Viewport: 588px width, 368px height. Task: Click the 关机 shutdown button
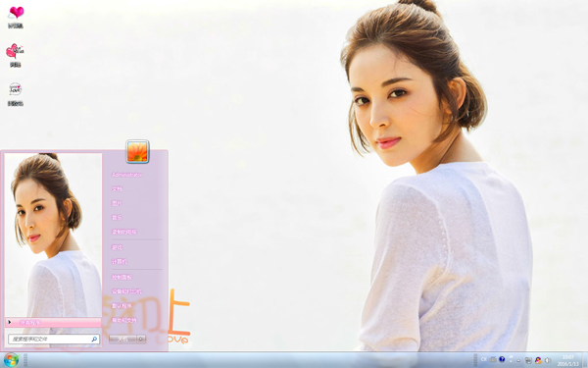click(122, 340)
